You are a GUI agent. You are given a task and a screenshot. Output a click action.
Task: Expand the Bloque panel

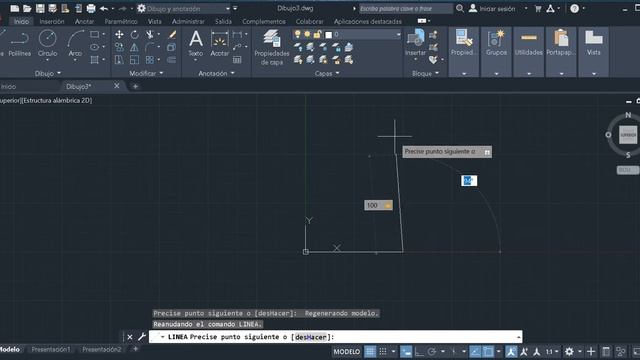pos(425,73)
